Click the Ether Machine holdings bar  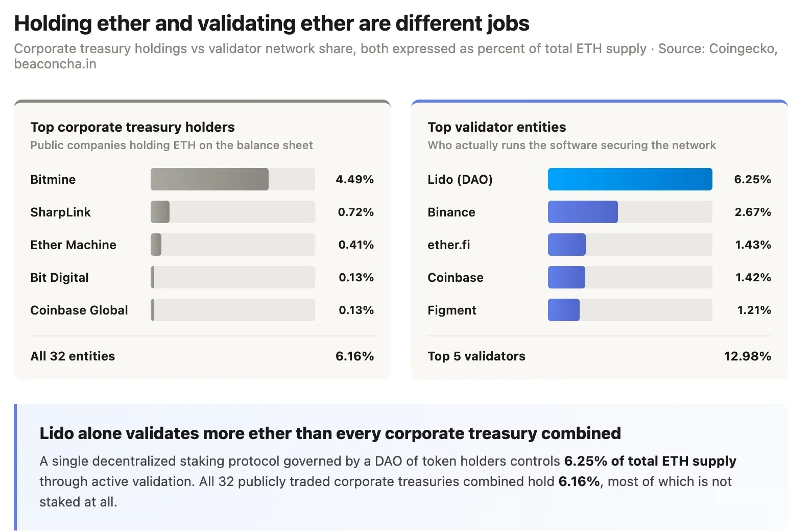click(x=232, y=245)
